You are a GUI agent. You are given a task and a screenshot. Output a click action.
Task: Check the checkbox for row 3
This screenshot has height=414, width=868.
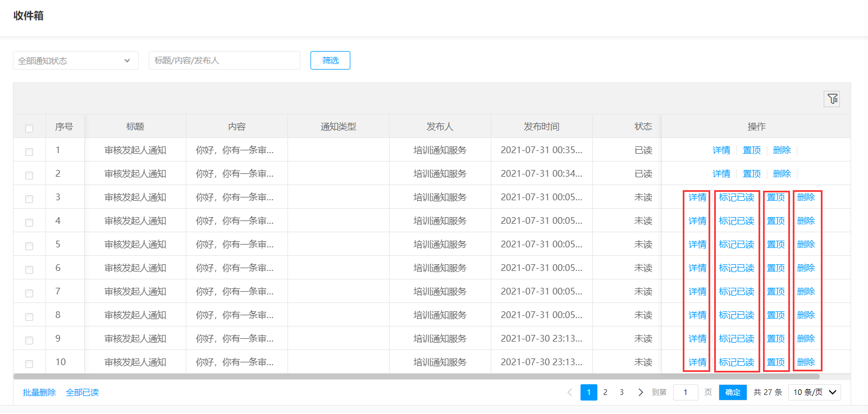tap(29, 199)
